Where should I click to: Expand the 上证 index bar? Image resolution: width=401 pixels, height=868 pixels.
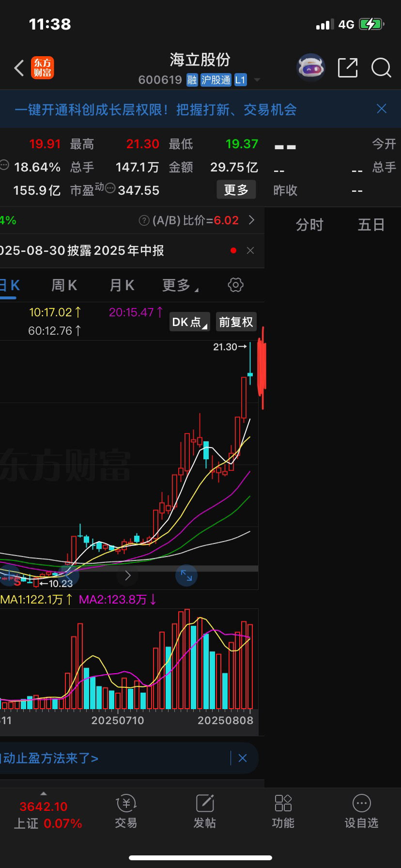(x=44, y=794)
